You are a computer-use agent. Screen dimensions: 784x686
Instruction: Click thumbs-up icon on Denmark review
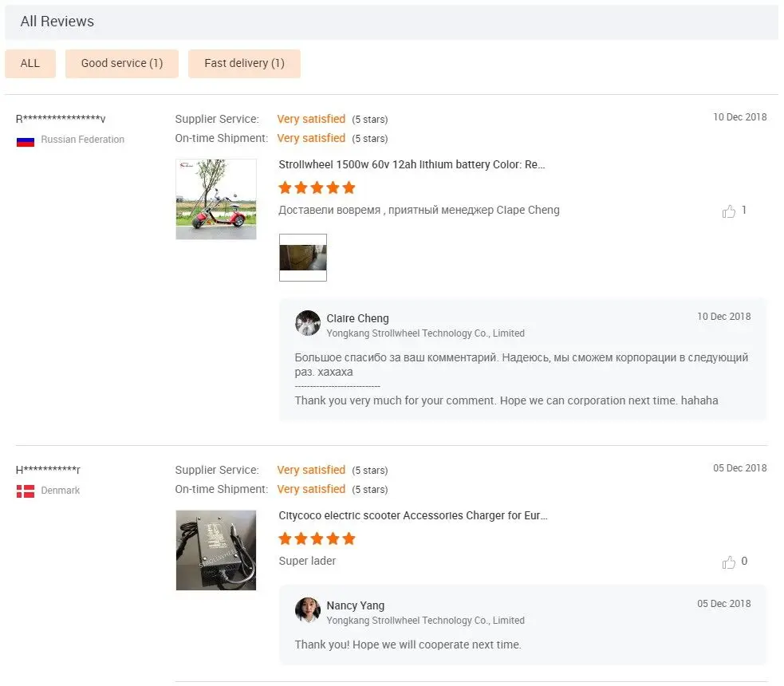coord(728,562)
